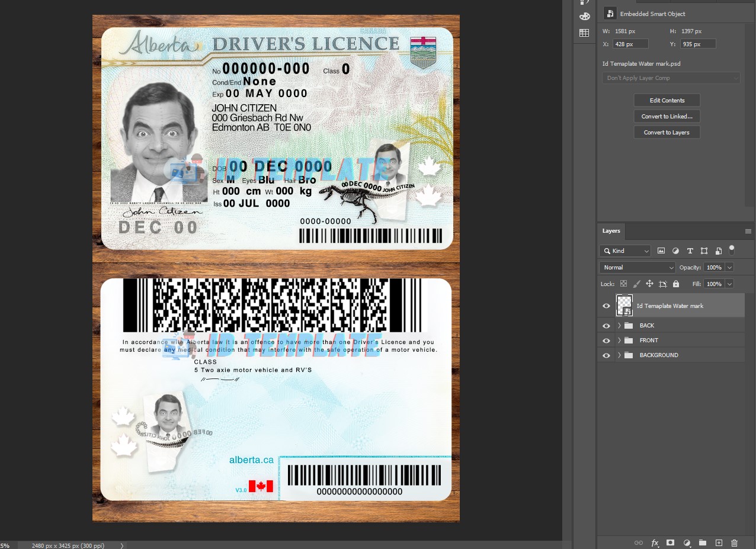Viewport: 756px width, 549px height.
Task: Open the Normal blend mode dropdown
Action: tap(638, 268)
